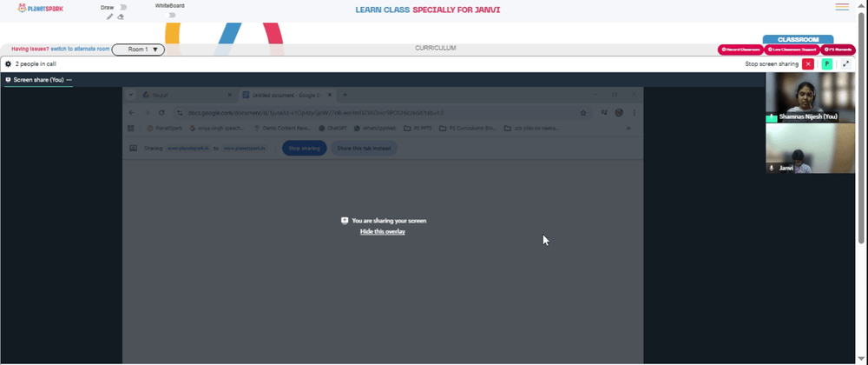Screen dimensions: 868x365
Task: Select the pencil draw tool
Action: (x=109, y=17)
